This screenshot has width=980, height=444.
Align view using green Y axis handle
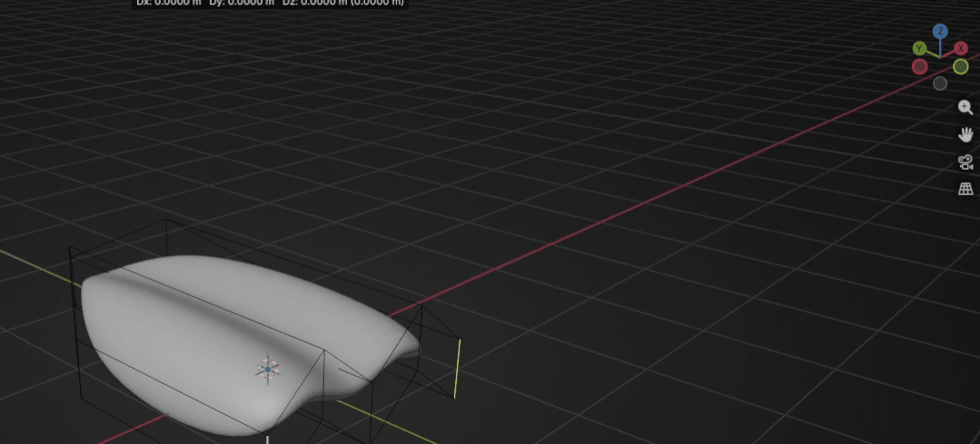919,47
